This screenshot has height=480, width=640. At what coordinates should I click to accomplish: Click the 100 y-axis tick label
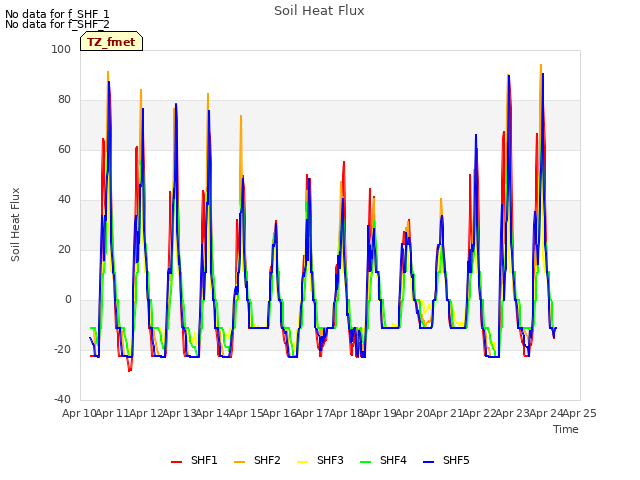(61, 49)
